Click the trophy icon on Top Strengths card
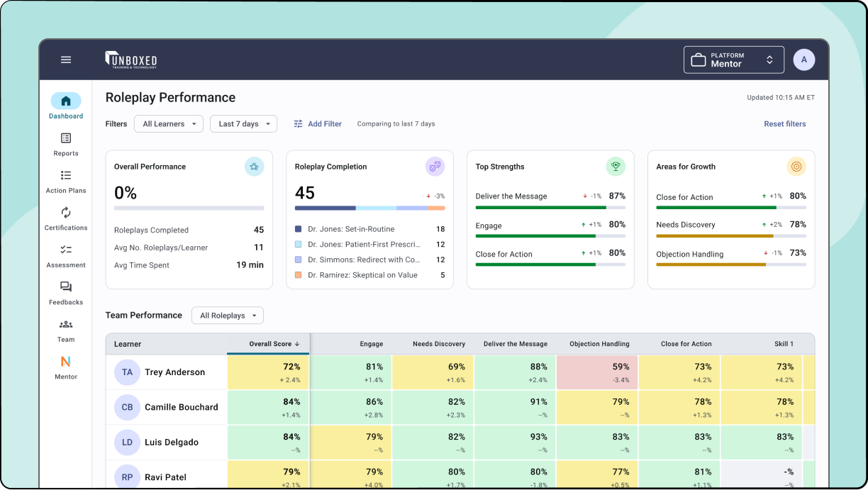This screenshot has width=868, height=490. [x=616, y=166]
